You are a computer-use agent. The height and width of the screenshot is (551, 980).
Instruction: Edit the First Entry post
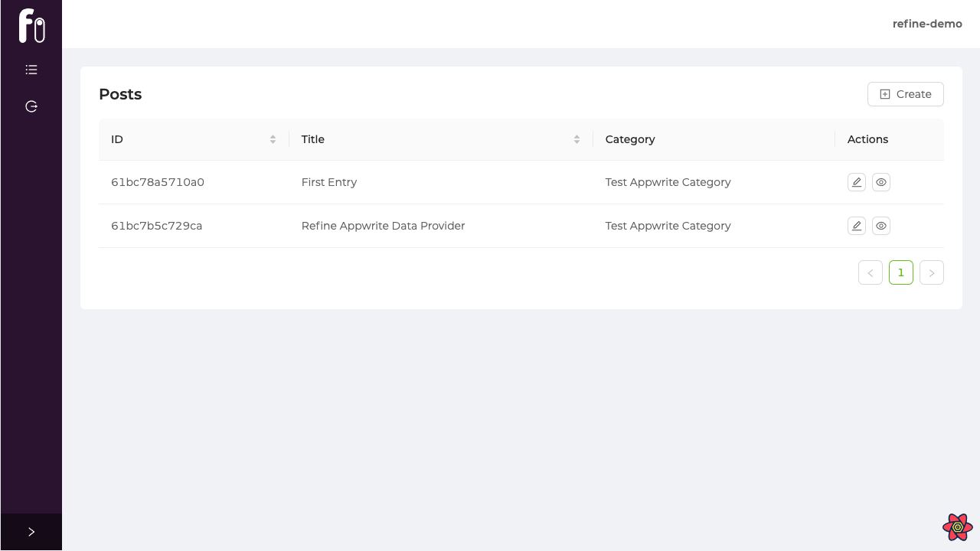coord(857,182)
